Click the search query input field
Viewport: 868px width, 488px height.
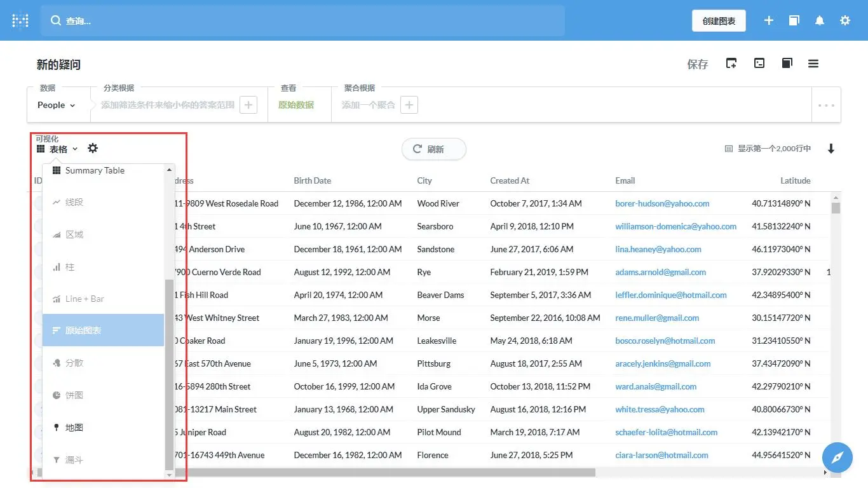(303, 21)
